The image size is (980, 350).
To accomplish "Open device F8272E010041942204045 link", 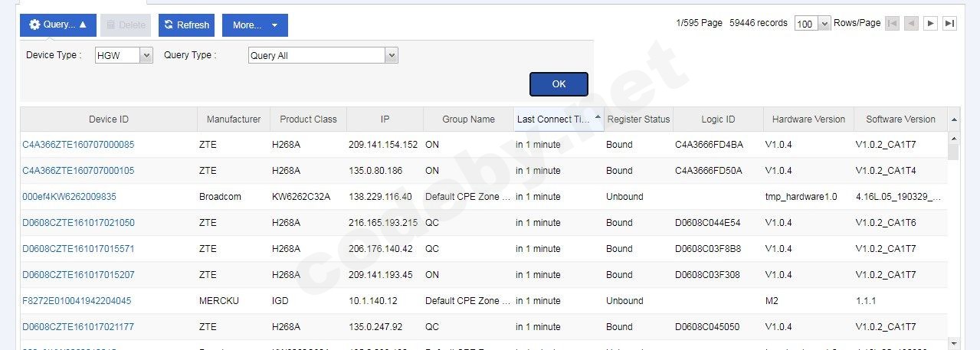I will point(77,301).
